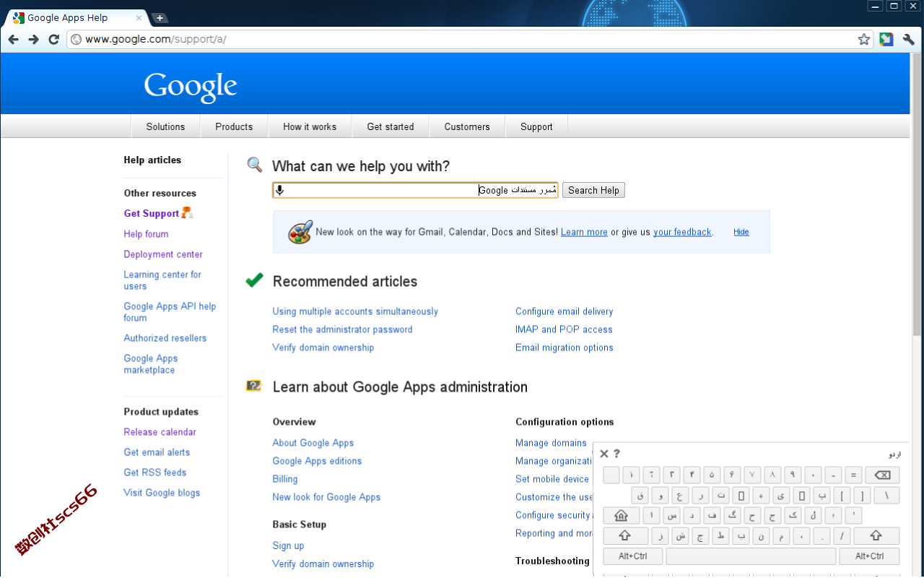The height and width of the screenshot is (578, 924).
Task: Click the microphone icon in the search box
Action: pos(280,190)
